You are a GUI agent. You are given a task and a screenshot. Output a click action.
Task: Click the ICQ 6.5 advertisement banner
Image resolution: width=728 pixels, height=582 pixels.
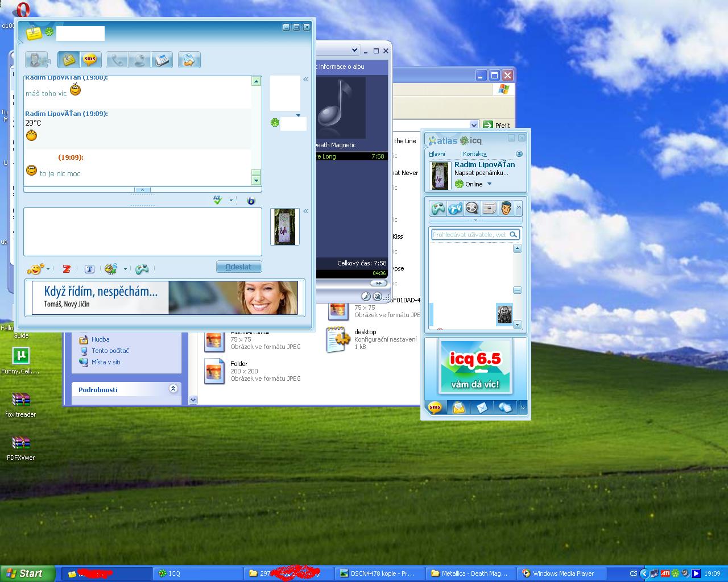coord(475,367)
